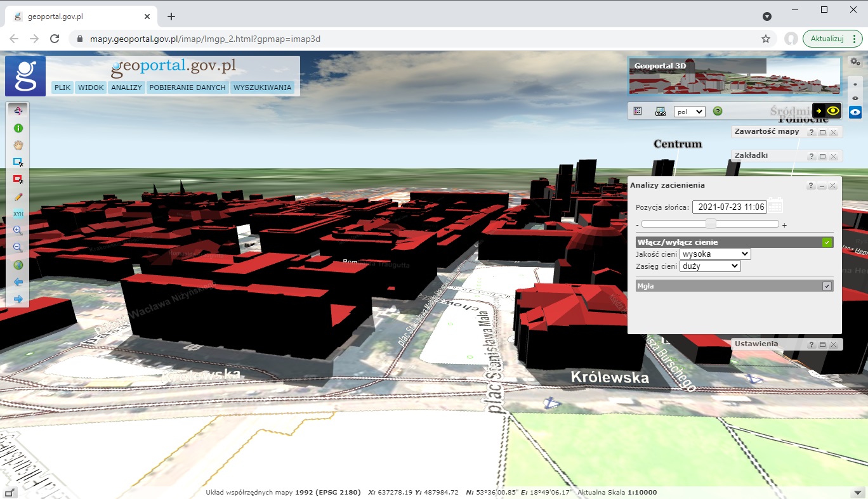This screenshot has height=499, width=868.
Task: Show full extent with globe icon
Action: pos(18,265)
